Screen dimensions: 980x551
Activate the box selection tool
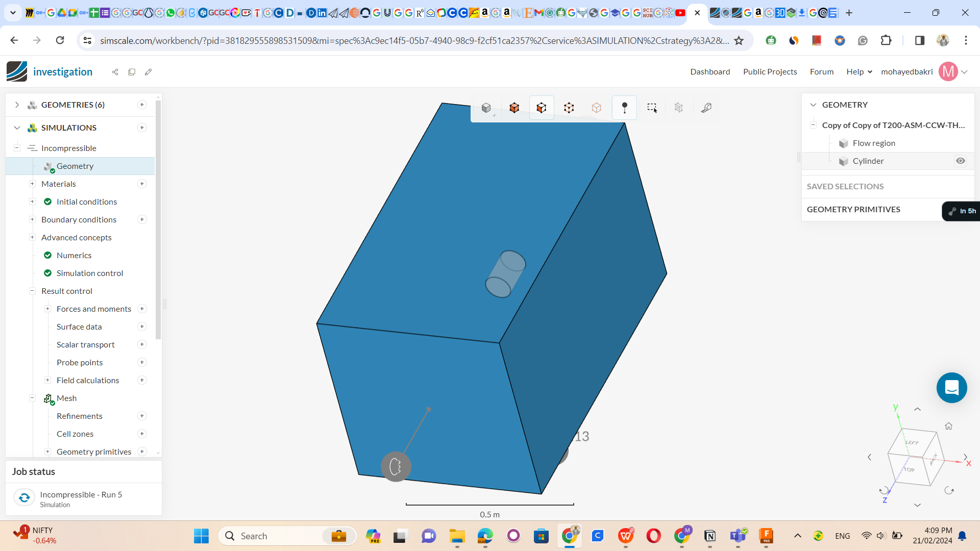tap(652, 108)
